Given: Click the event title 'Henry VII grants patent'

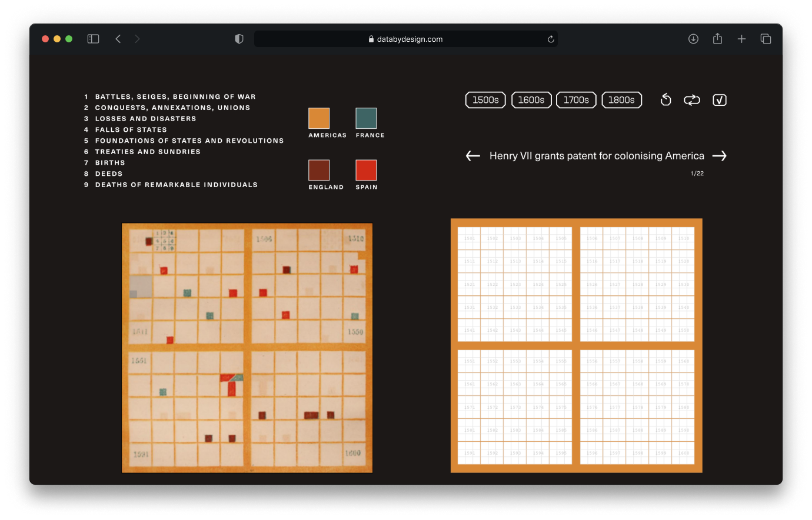Looking at the screenshot, I should (x=597, y=156).
